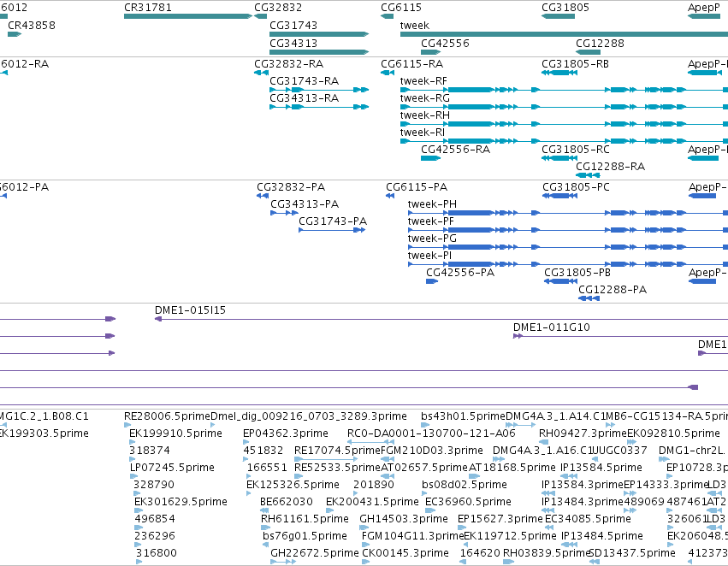Select the CG42556 gene label
The image size is (728, 566).
point(445,43)
